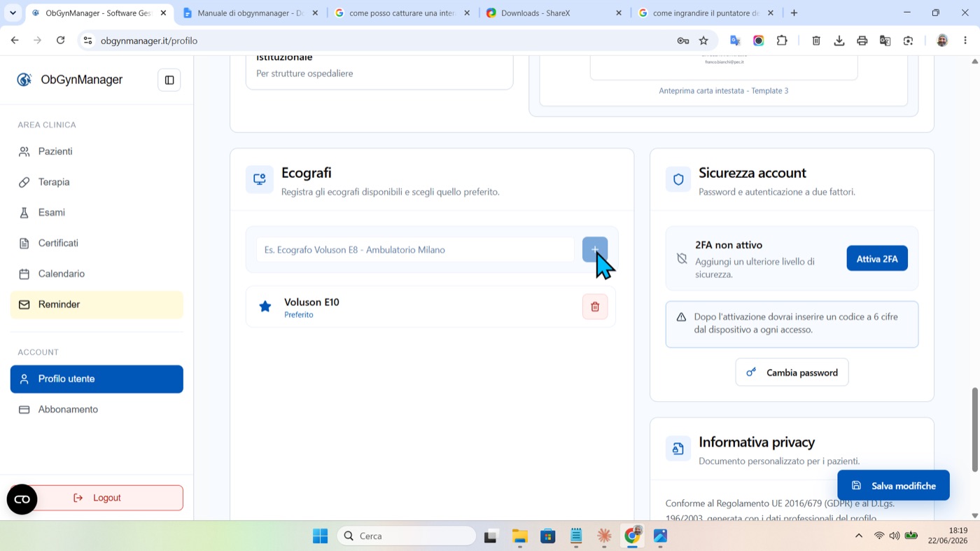Switch to Manuale di obgynmanager browser tab
This screenshot has width=980, height=551.
click(251, 13)
